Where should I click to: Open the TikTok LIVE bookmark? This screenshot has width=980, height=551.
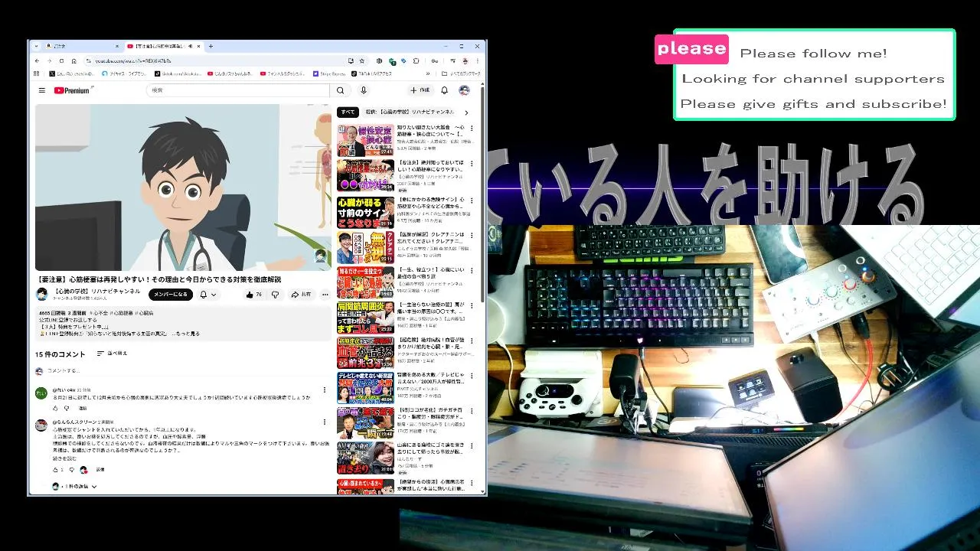(371, 73)
